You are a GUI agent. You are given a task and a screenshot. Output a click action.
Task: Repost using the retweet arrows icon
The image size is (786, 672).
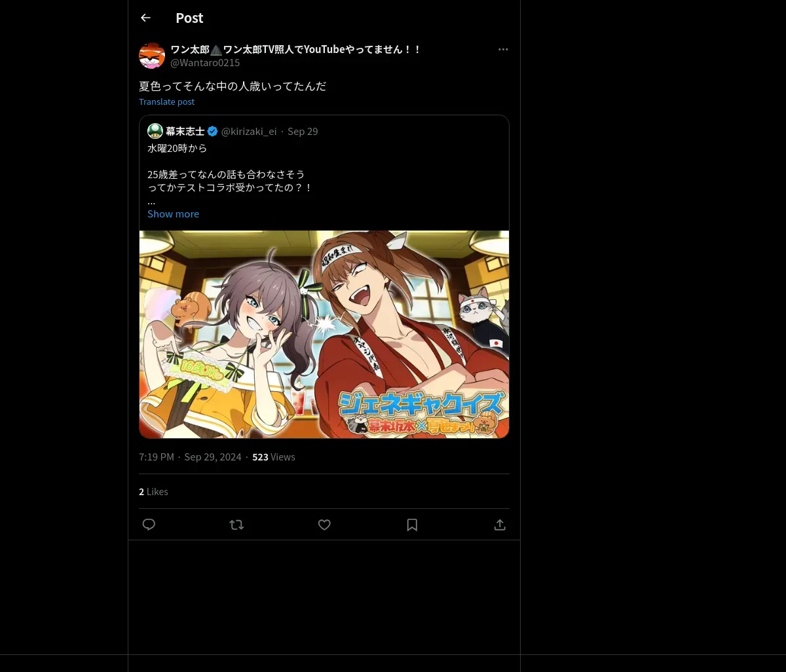pos(236,525)
